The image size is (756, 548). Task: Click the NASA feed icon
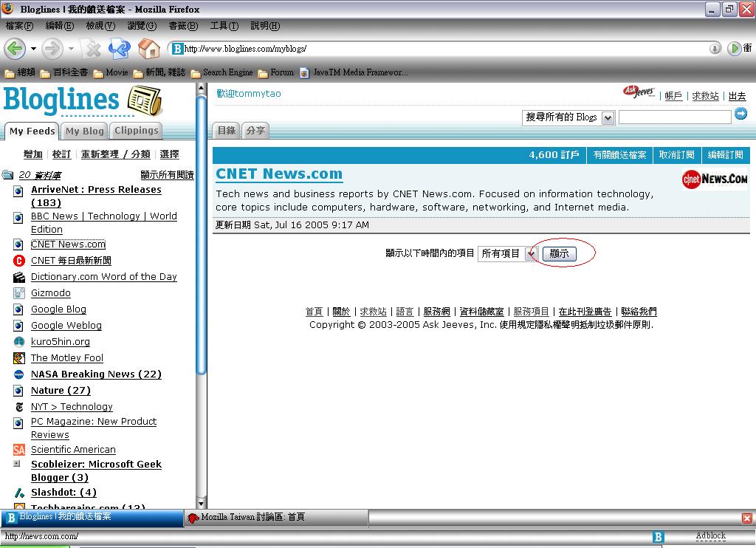[x=18, y=374]
